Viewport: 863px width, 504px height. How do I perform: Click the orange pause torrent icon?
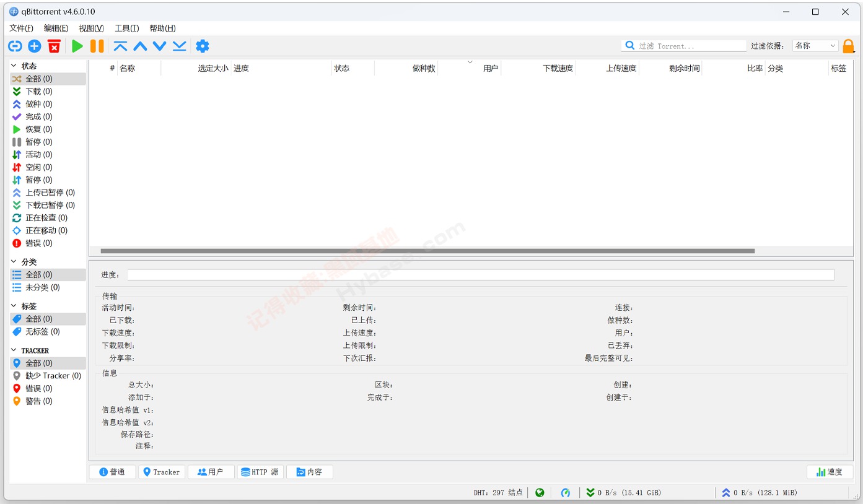click(97, 46)
